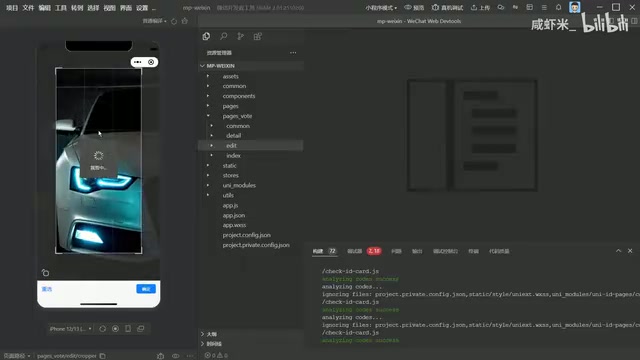Tap the blue confirm button in simulator

[146, 289]
